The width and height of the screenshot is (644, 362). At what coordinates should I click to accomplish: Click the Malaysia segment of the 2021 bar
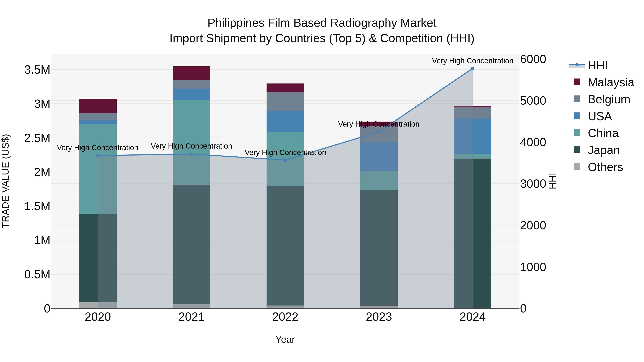point(191,73)
